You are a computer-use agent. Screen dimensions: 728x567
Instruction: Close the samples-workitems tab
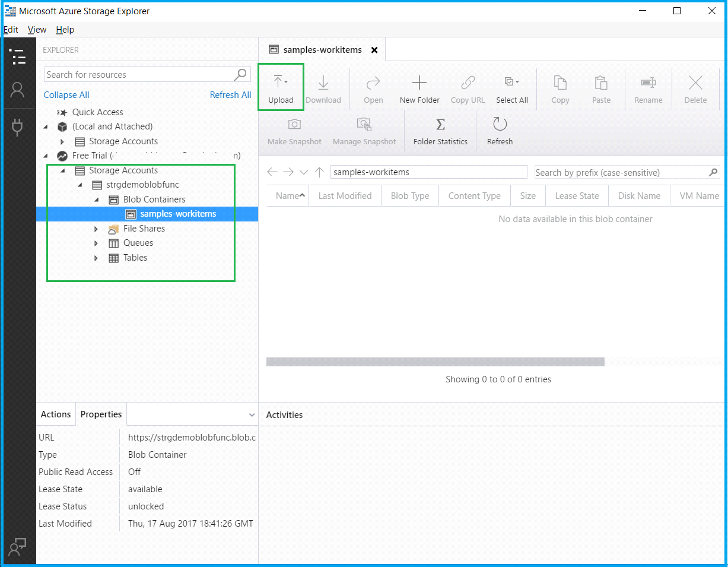click(374, 50)
